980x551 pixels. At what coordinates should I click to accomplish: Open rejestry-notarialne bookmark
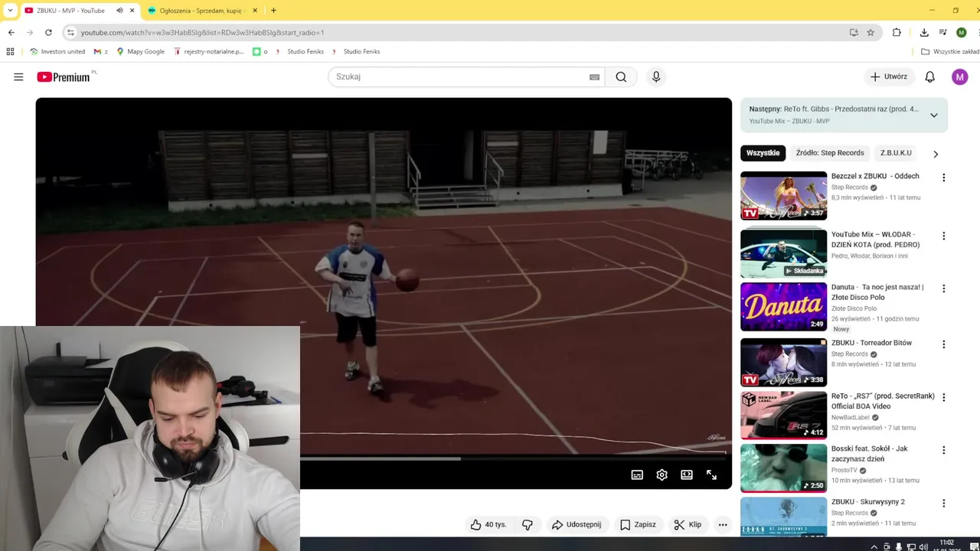point(209,51)
